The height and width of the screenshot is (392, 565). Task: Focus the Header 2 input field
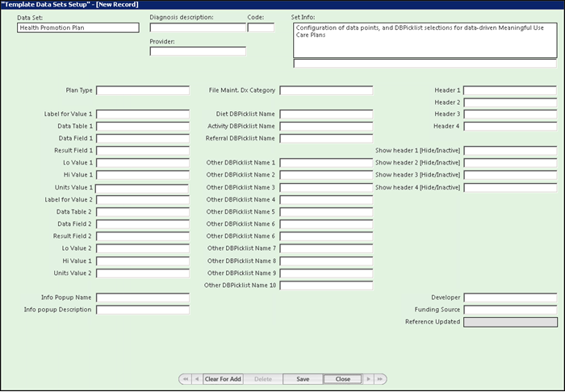click(510, 102)
